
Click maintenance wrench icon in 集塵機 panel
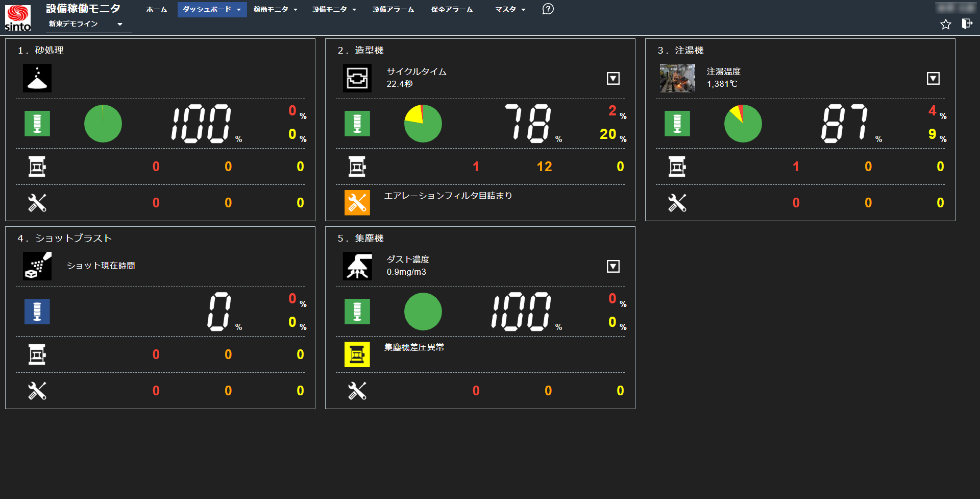coord(357,391)
